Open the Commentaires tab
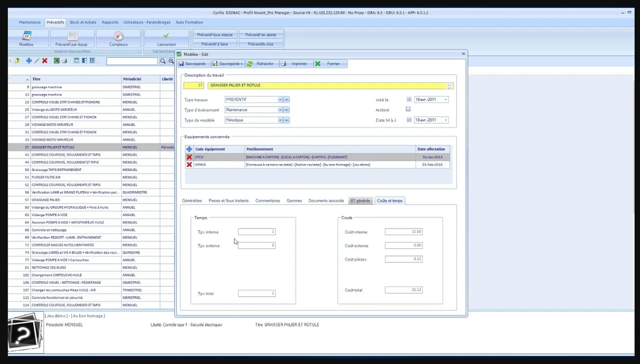 (x=267, y=200)
